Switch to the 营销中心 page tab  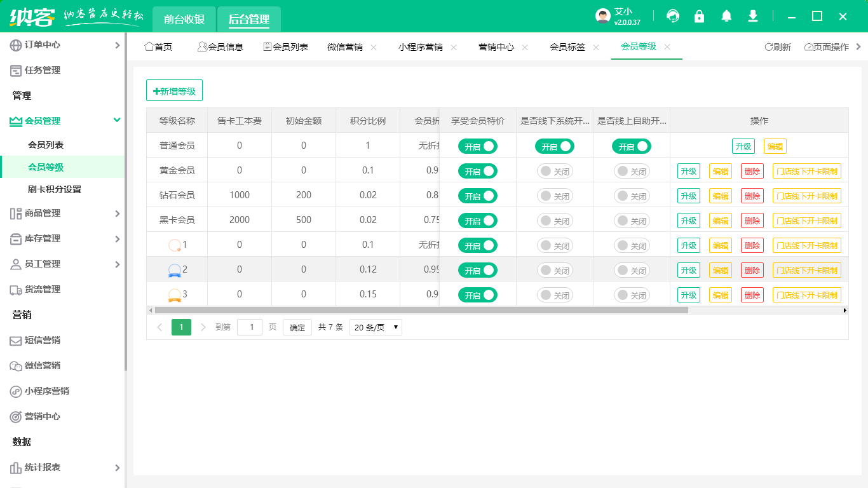tap(496, 47)
